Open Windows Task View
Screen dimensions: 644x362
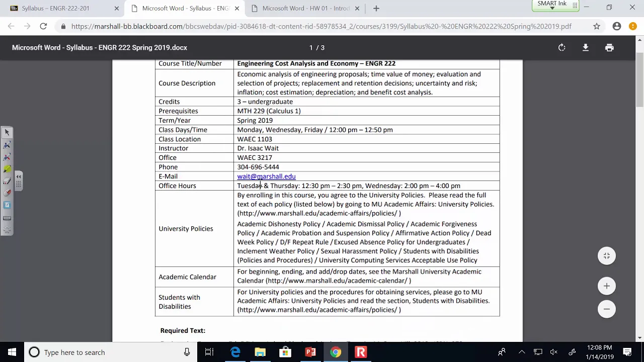(x=209, y=352)
